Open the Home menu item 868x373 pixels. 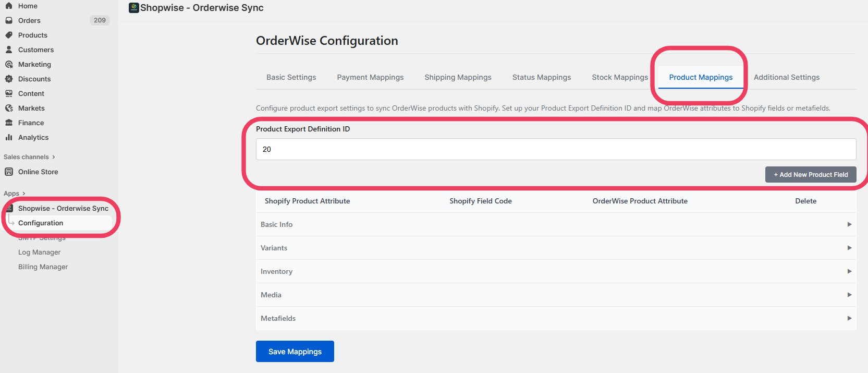tap(28, 6)
